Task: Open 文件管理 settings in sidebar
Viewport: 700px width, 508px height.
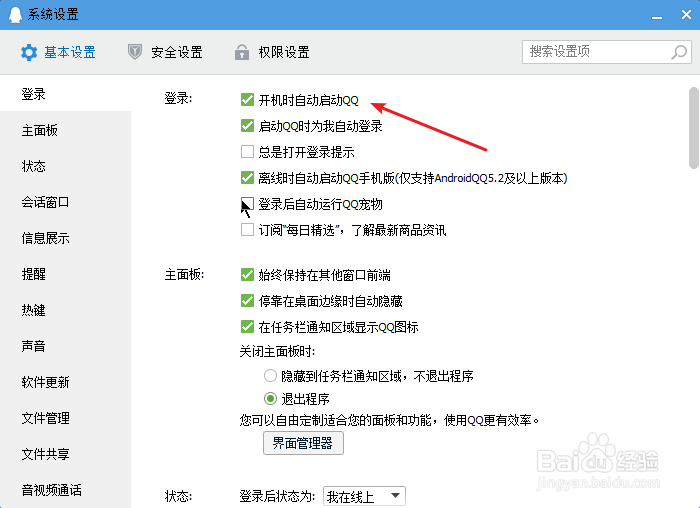Action: [x=65, y=418]
